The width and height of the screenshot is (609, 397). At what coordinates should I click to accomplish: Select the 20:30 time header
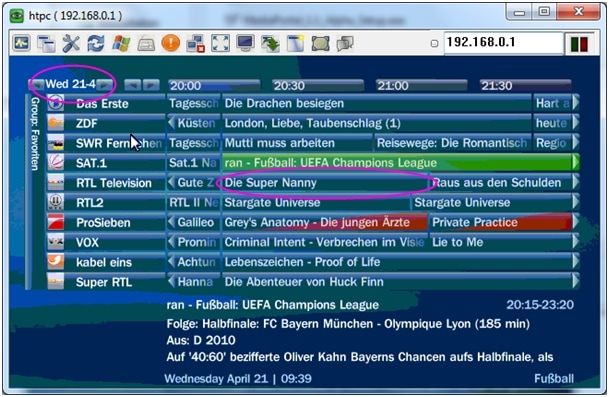[318, 85]
